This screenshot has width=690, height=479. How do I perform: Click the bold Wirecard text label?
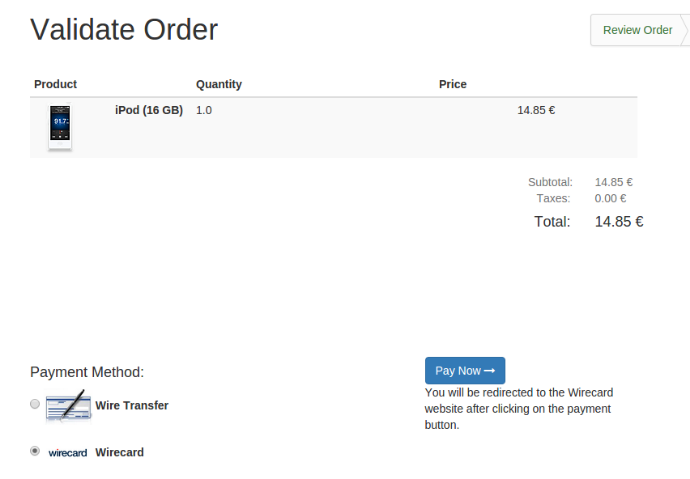point(119,452)
